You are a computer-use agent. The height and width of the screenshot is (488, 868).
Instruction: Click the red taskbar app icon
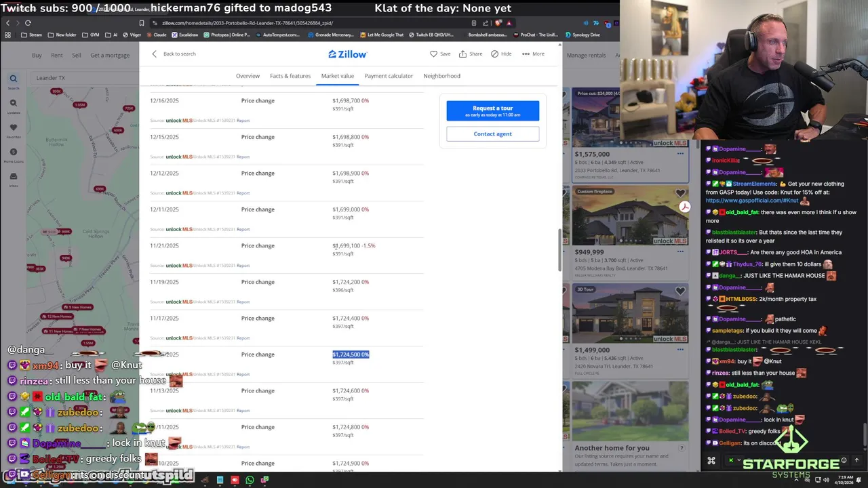click(x=235, y=481)
